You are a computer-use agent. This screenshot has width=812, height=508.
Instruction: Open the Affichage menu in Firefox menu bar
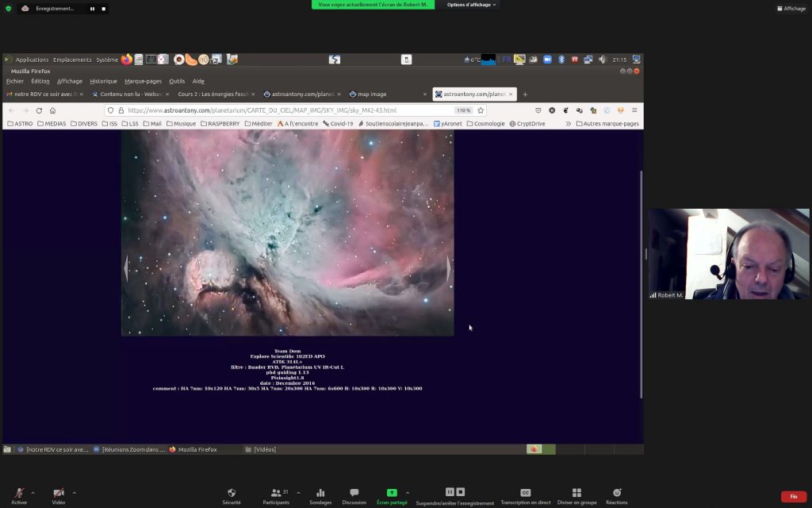tap(70, 82)
